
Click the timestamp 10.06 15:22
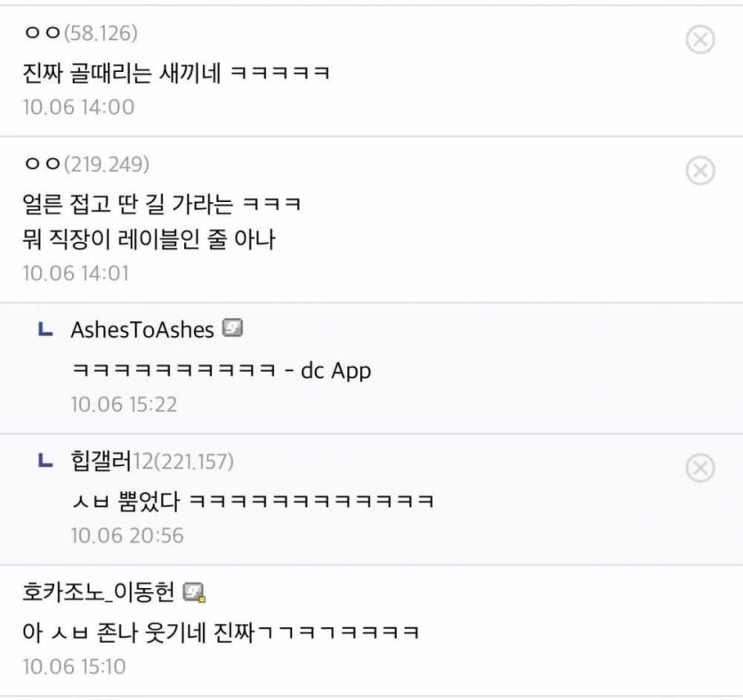pyautogui.click(x=124, y=405)
